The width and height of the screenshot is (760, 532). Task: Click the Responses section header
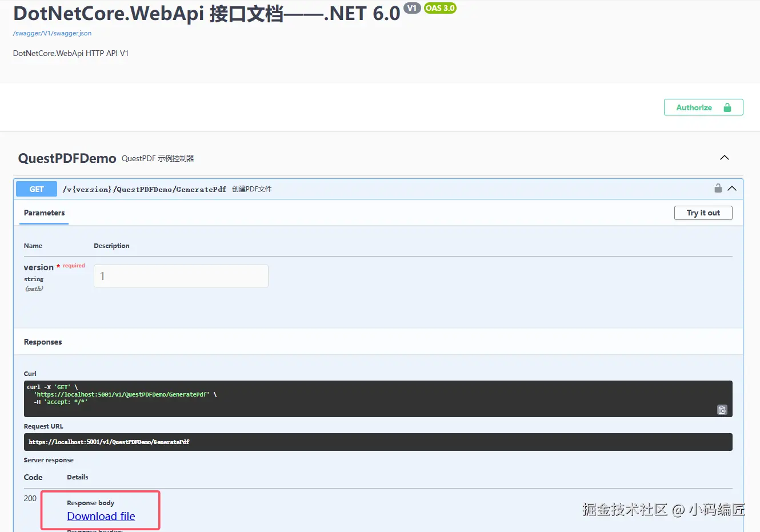(x=43, y=342)
